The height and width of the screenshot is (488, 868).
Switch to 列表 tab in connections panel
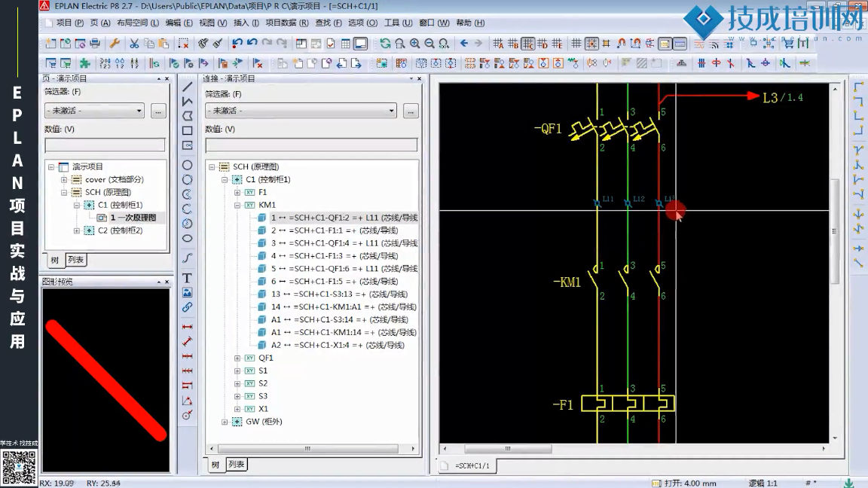237,464
